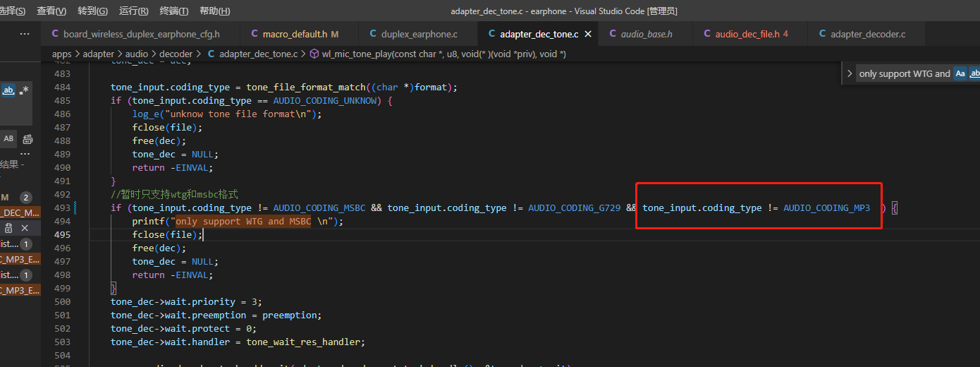Click free(dec) on line 488

tap(159, 140)
